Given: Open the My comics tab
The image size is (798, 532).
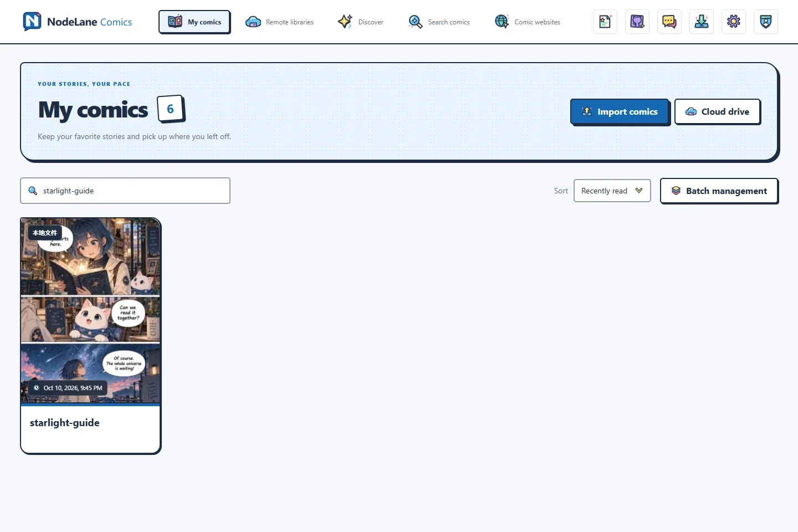Looking at the screenshot, I should [x=195, y=22].
